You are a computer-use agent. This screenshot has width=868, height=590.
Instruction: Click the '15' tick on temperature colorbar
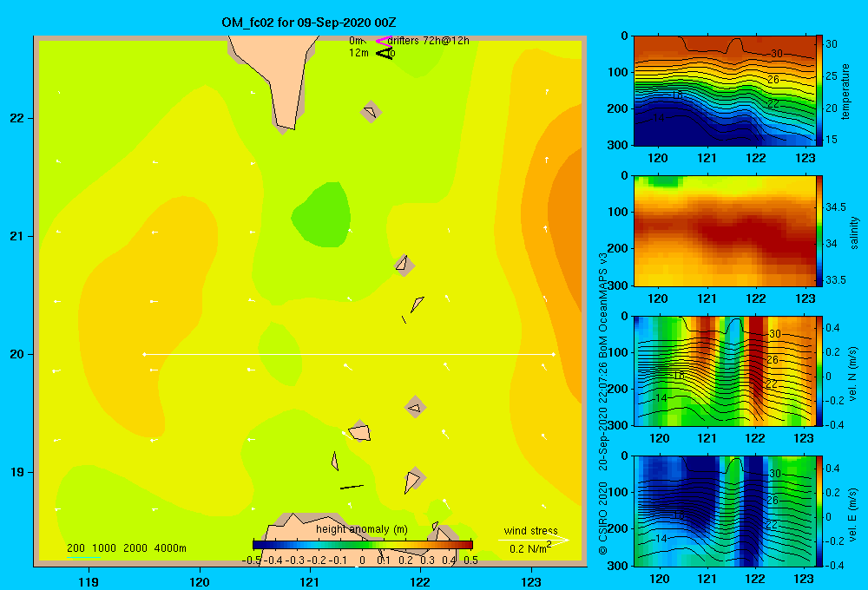[x=831, y=140]
